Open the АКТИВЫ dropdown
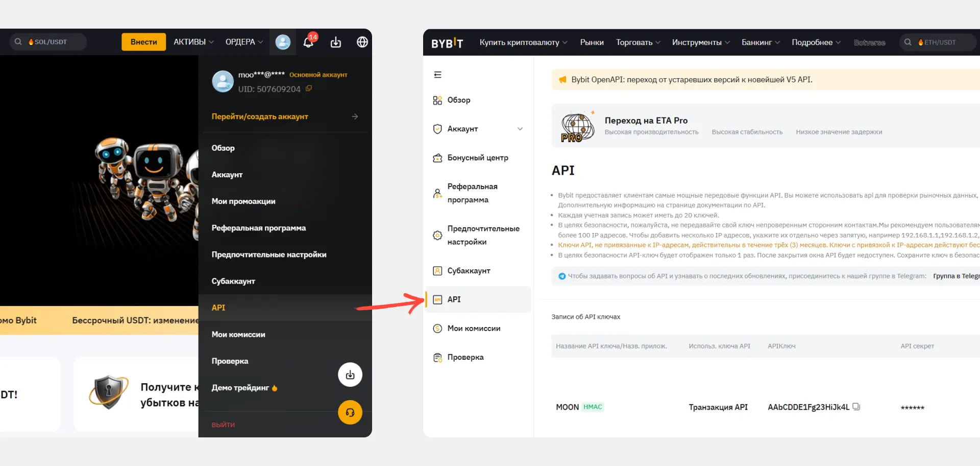The image size is (980, 466). point(193,42)
